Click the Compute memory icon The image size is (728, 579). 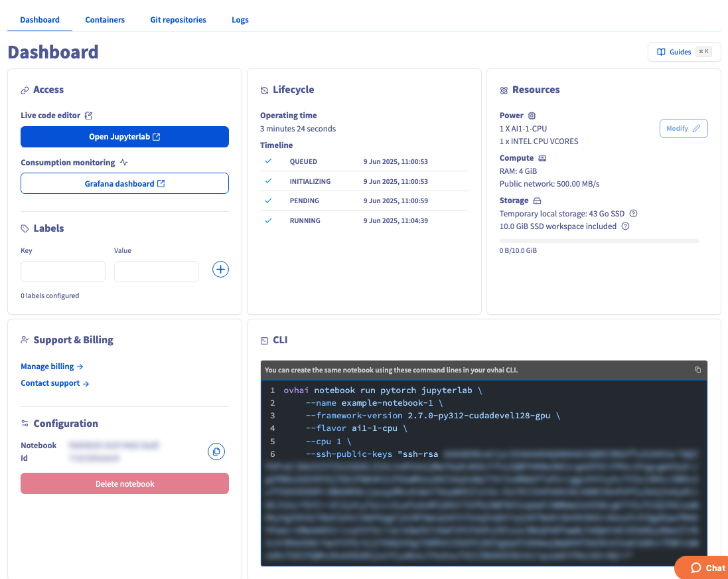pyautogui.click(x=542, y=159)
